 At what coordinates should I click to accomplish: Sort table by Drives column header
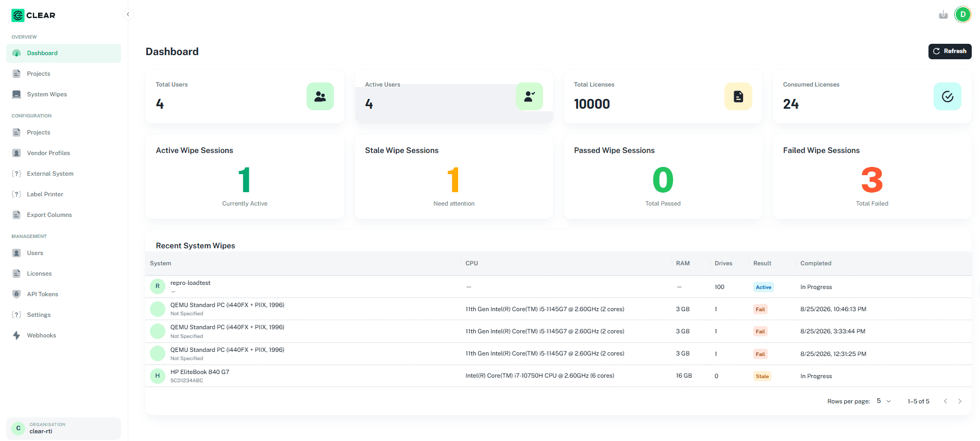point(723,263)
